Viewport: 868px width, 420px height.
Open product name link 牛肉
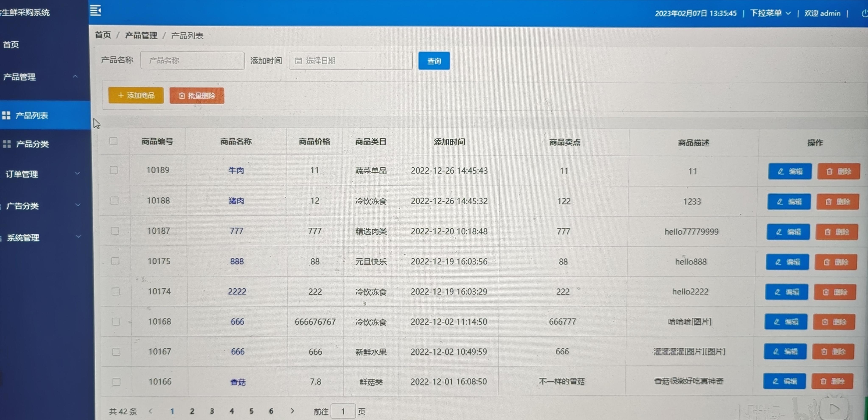[x=236, y=170]
